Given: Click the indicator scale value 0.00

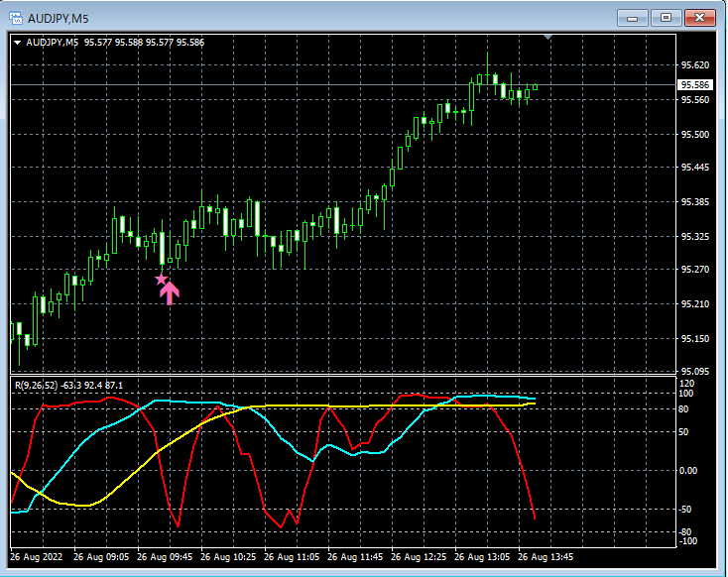Looking at the screenshot, I should pos(688,471).
